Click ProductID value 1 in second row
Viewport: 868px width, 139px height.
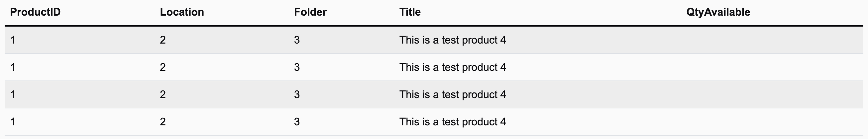pyautogui.click(x=13, y=68)
